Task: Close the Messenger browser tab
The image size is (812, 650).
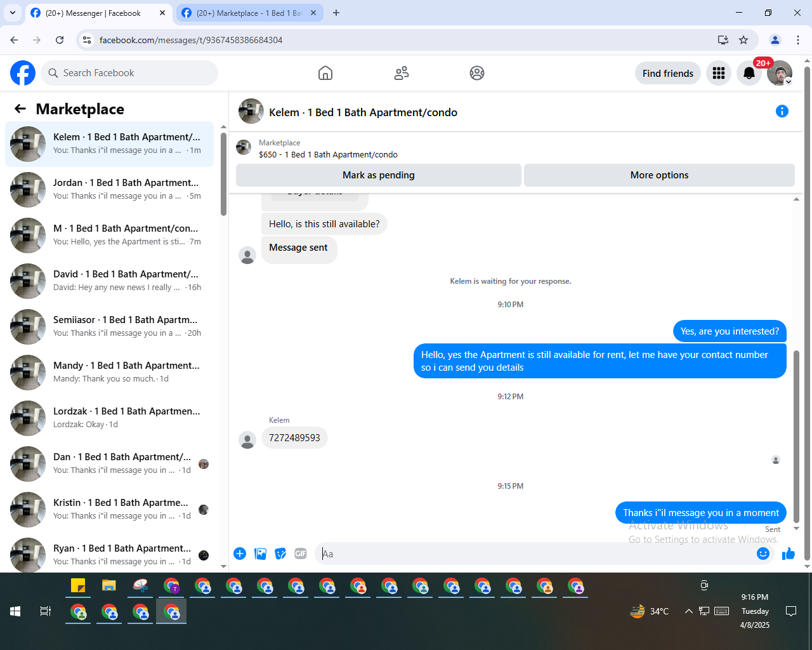Action: click(x=162, y=13)
